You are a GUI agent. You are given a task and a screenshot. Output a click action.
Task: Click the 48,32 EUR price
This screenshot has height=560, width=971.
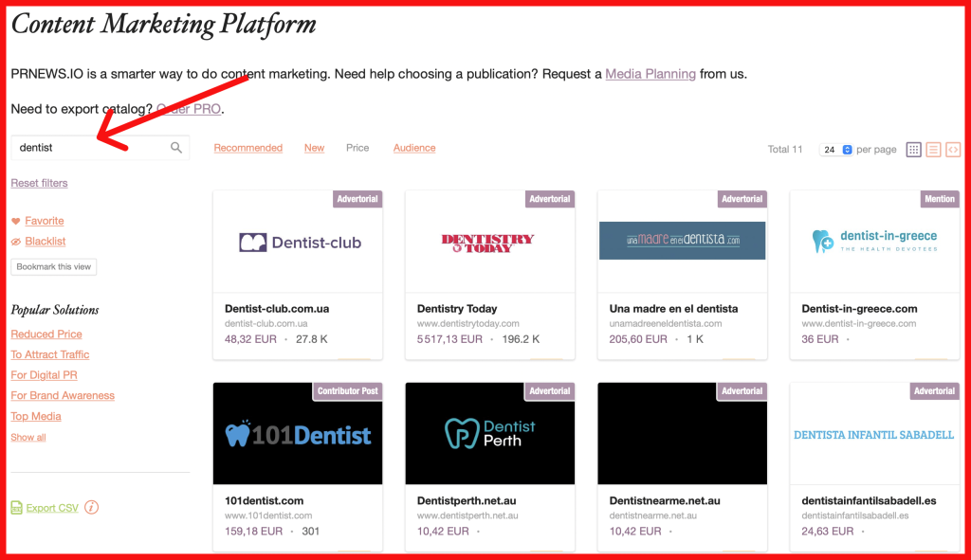(x=250, y=339)
